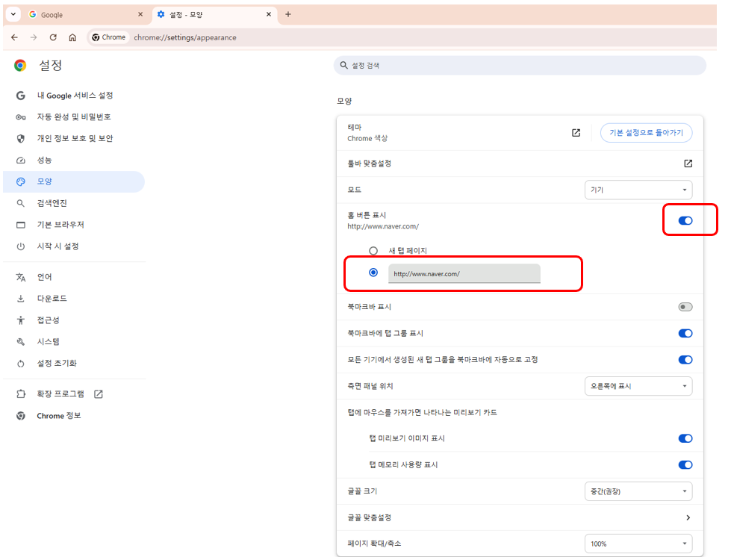Click the Chrome logo beside 설정
731x560 pixels.
[20, 65]
